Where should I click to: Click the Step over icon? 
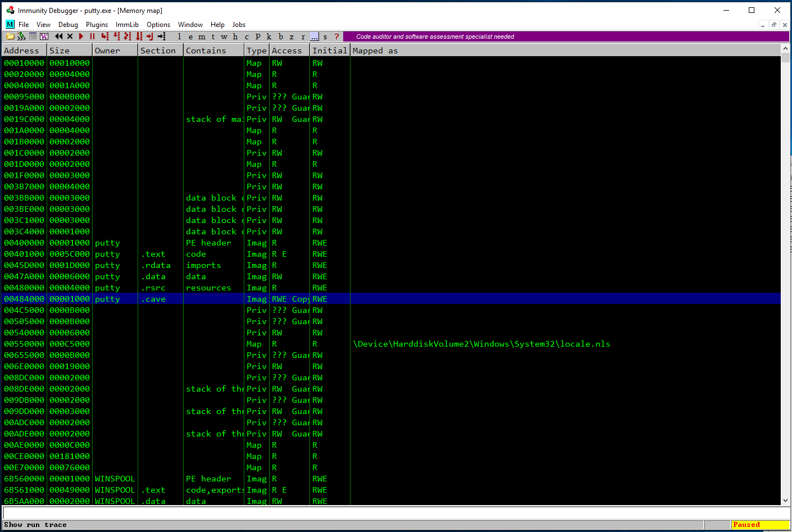[x=116, y=37]
